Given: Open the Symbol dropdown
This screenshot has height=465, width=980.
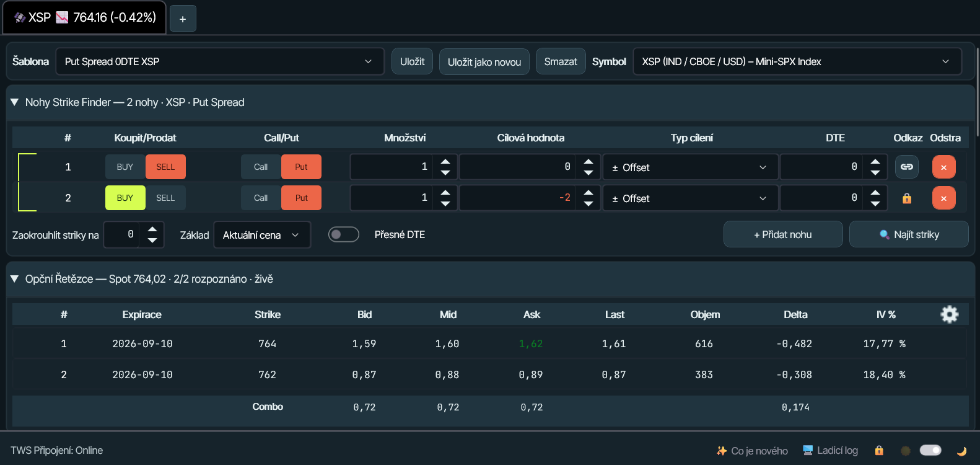Looking at the screenshot, I should pyautogui.click(x=797, y=61).
